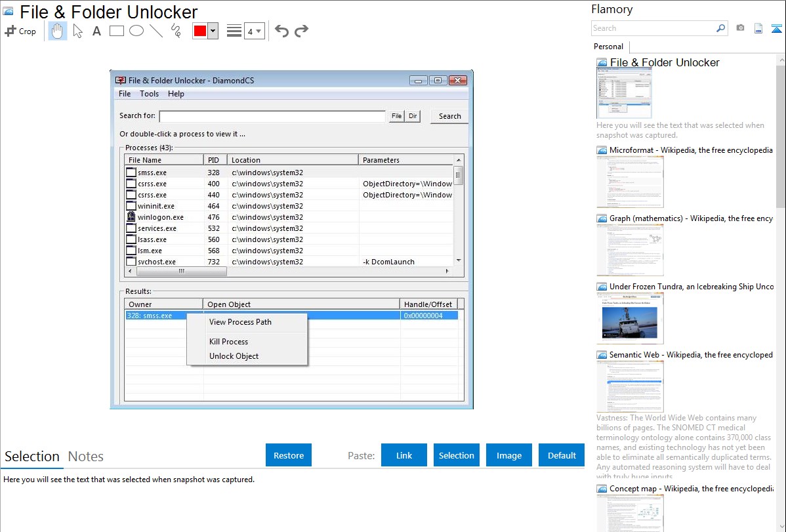
Task: Open the File & Folder Unlocker snapshot thumbnail
Action: click(624, 93)
